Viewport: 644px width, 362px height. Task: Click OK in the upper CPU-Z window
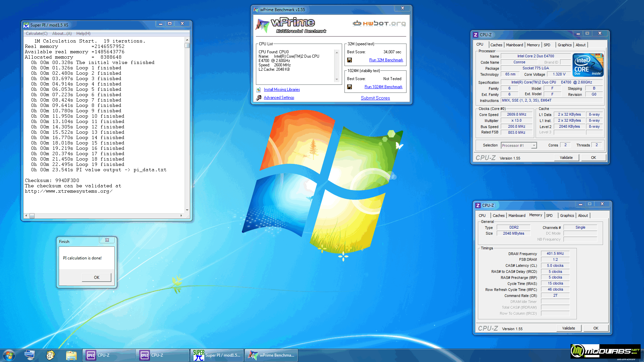[593, 158]
